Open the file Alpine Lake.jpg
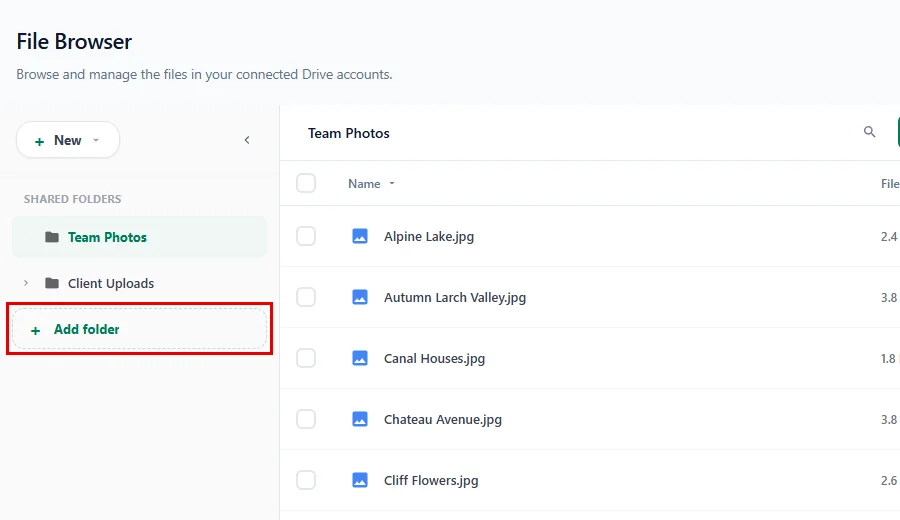The height and width of the screenshot is (520, 900). [x=429, y=236]
